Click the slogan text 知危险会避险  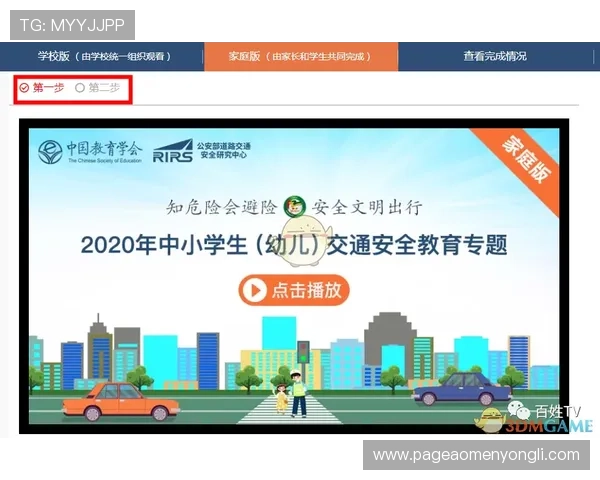tap(221, 207)
